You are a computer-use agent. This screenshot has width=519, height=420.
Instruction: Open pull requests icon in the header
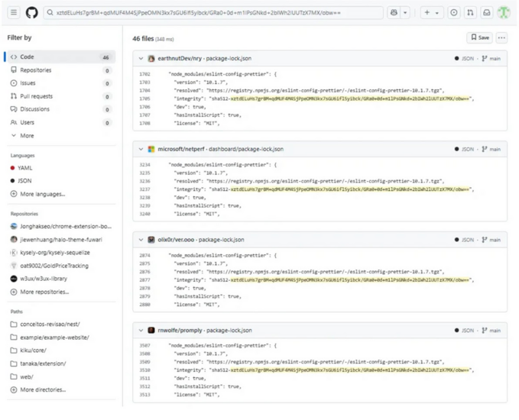point(470,12)
